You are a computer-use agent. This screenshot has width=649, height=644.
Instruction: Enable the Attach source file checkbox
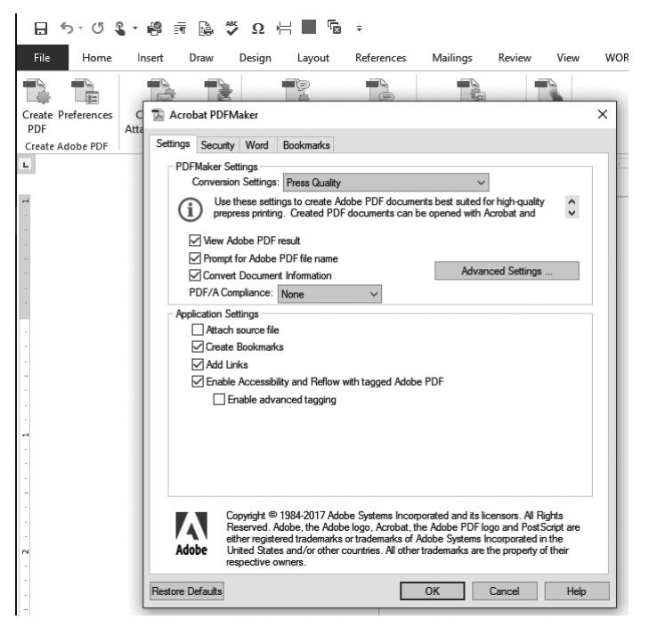[198, 330]
